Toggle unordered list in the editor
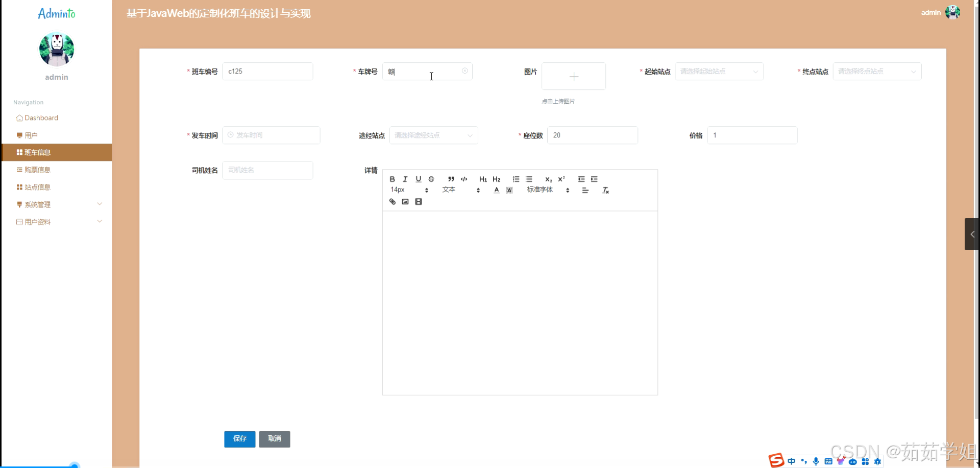The image size is (980, 468). (529, 179)
